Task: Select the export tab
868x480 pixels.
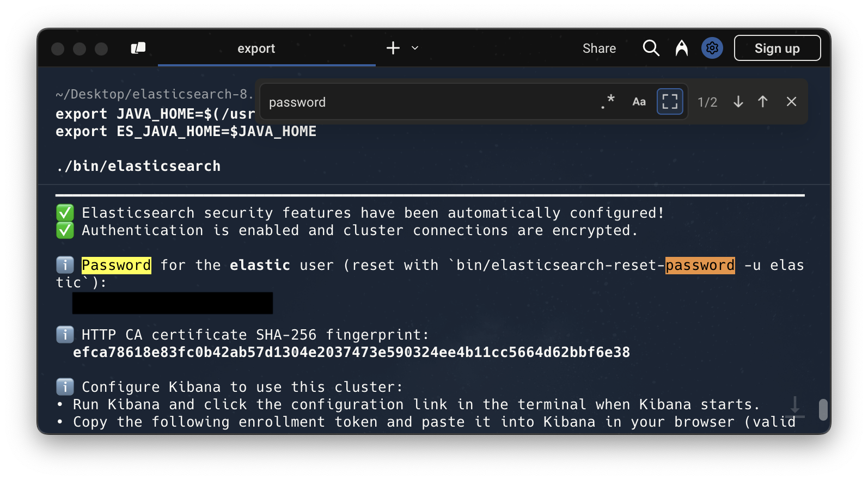Action: 256,48
